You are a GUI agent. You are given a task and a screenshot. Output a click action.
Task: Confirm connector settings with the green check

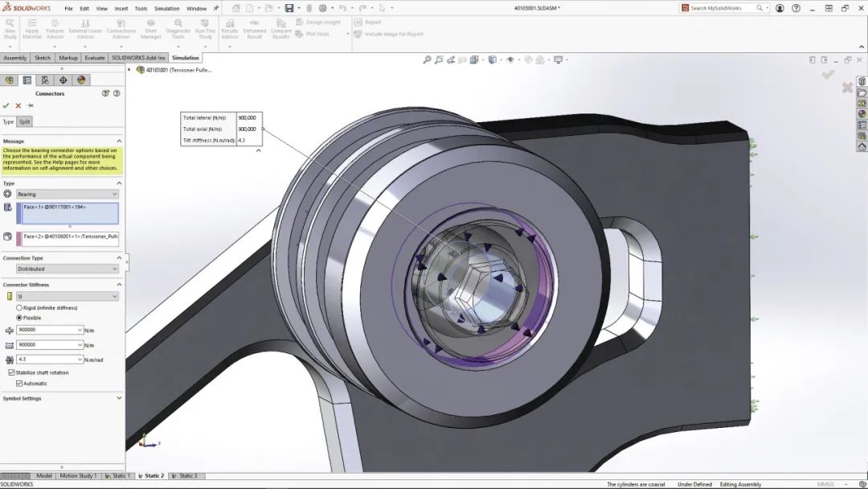[x=6, y=105]
